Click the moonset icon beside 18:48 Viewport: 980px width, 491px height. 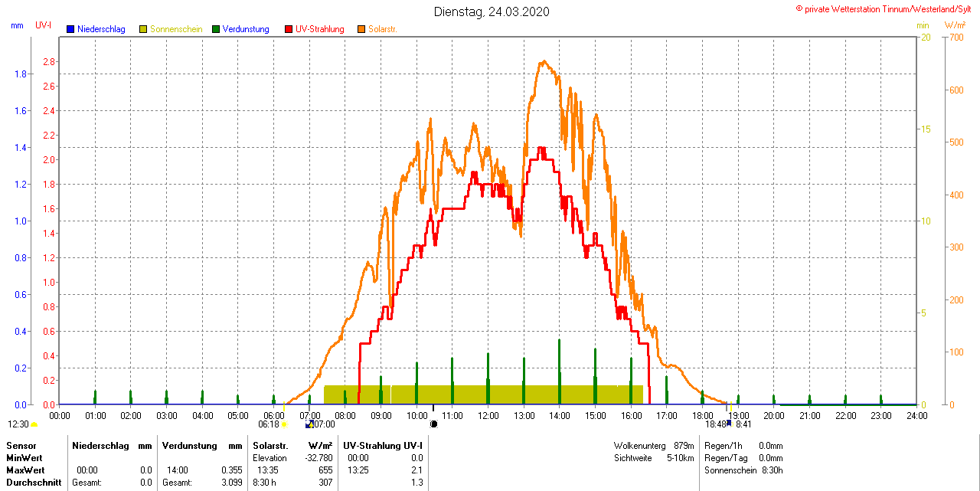click(x=730, y=423)
